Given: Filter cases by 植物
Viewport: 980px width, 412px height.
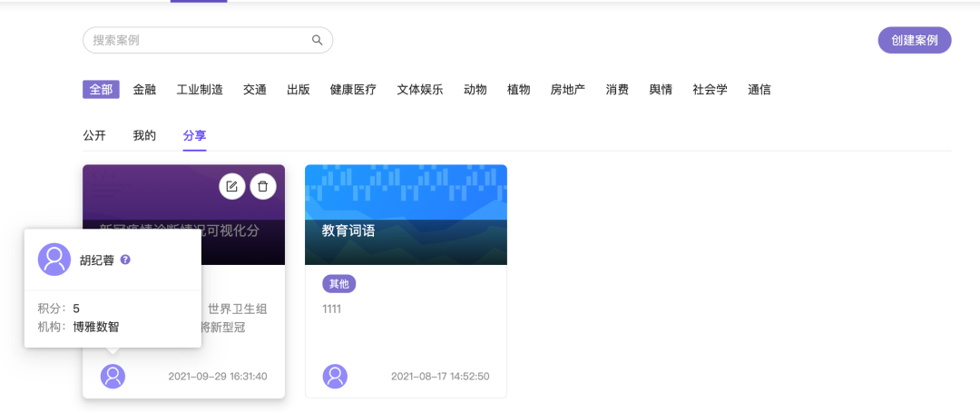Looking at the screenshot, I should coord(518,90).
